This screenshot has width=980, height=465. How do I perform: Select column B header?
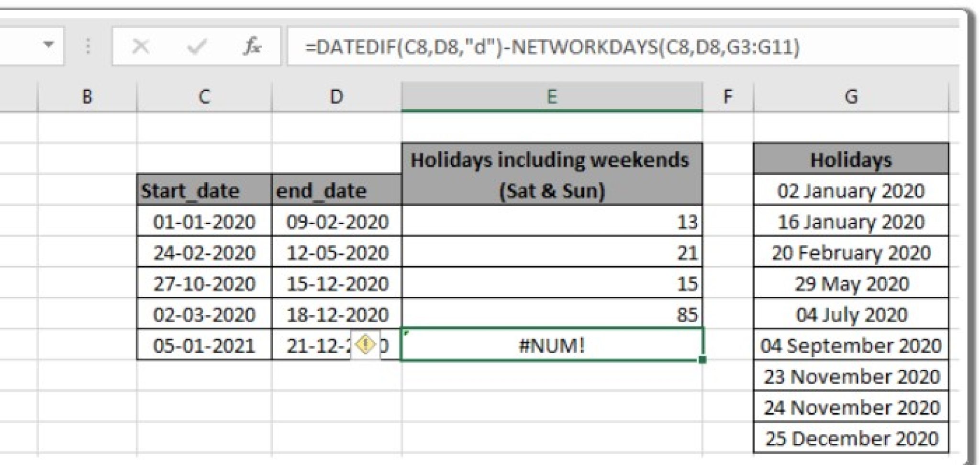tap(88, 95)
